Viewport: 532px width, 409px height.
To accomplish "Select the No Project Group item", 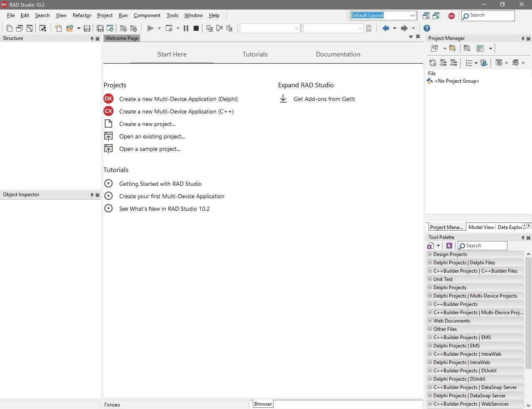I will [x=457, y=81].
